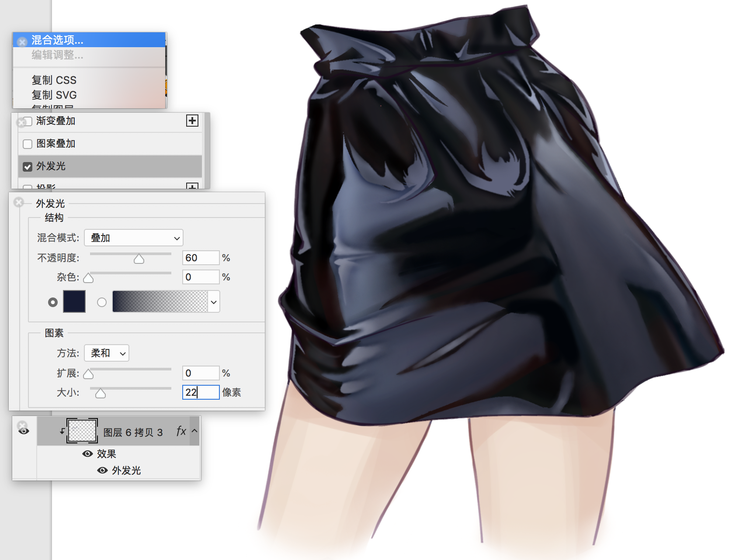
Task: Close the 外发光 settings snippet overlay
Action: pyautogui.click(x=19, y=202)
